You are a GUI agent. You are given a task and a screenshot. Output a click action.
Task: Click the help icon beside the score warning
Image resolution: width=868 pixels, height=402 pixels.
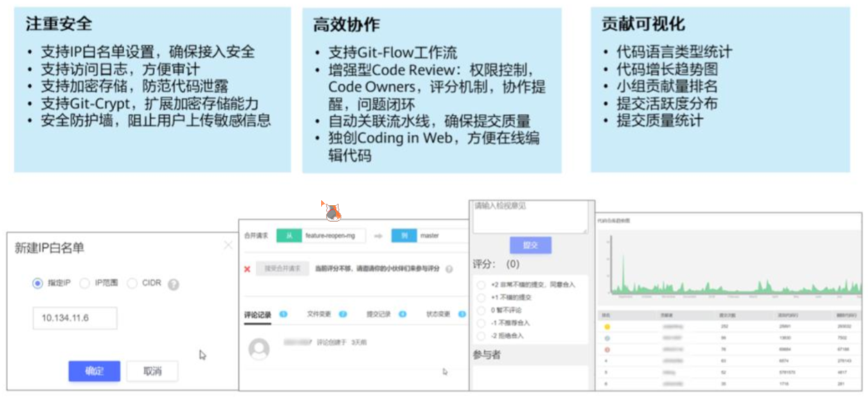tap(448, 269)
